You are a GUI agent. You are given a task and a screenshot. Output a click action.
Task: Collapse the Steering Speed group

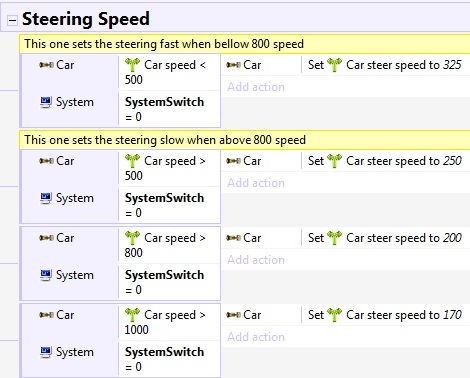(x=12, y=21)
